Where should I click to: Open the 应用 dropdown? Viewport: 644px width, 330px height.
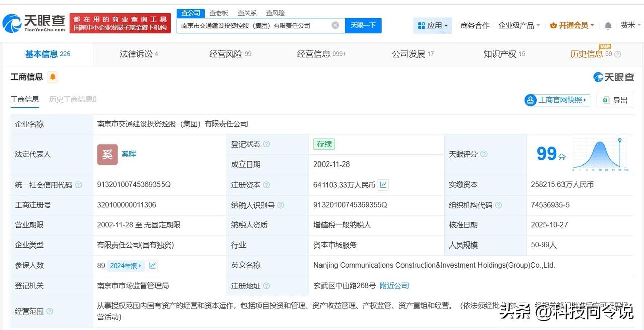pyautogui.click(x=433, y=25)
